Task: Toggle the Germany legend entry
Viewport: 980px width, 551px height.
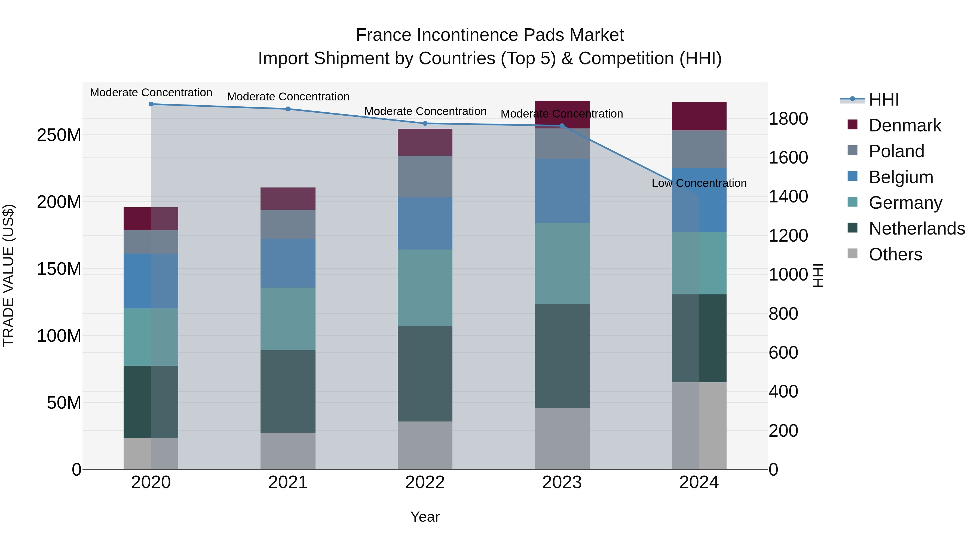Action: pyautogui.click(x=895, y=203)
